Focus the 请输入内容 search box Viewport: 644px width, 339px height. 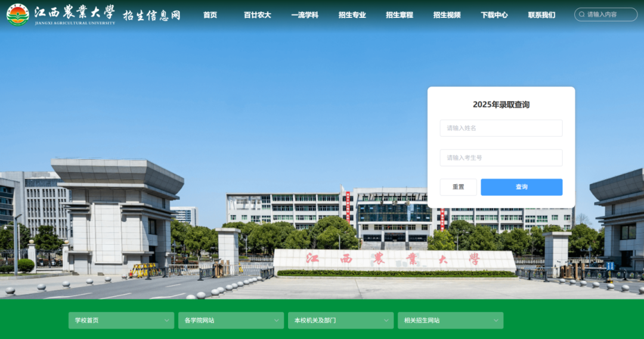click(x=606, y=14)
